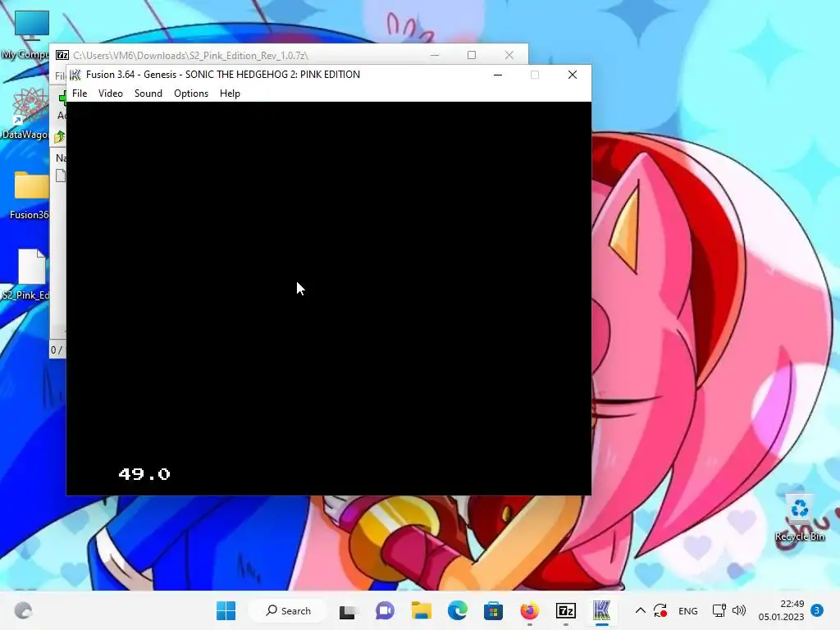Click the sync update tray icon
This screenshot has width=840, height=630.
(x=660, y=610)
